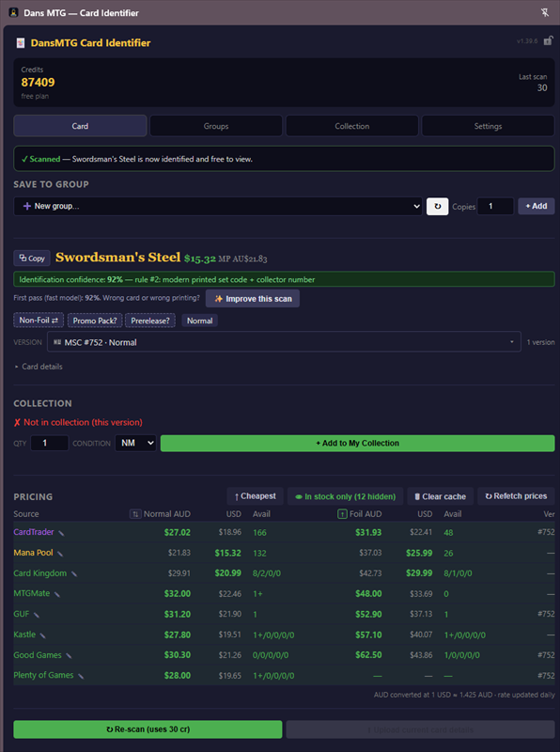Switch to the Settings tab
Screen dimensions: 560x752
coord(488,126)
